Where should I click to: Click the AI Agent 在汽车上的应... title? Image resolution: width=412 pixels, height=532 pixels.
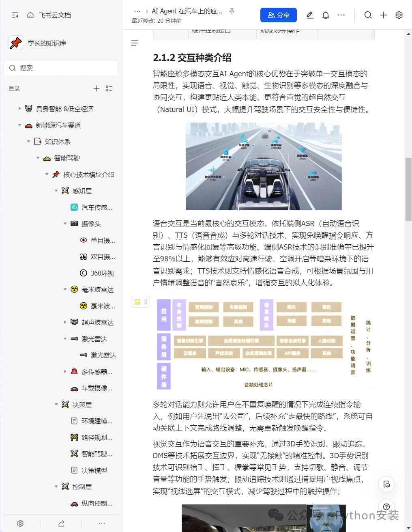point(187,11)
